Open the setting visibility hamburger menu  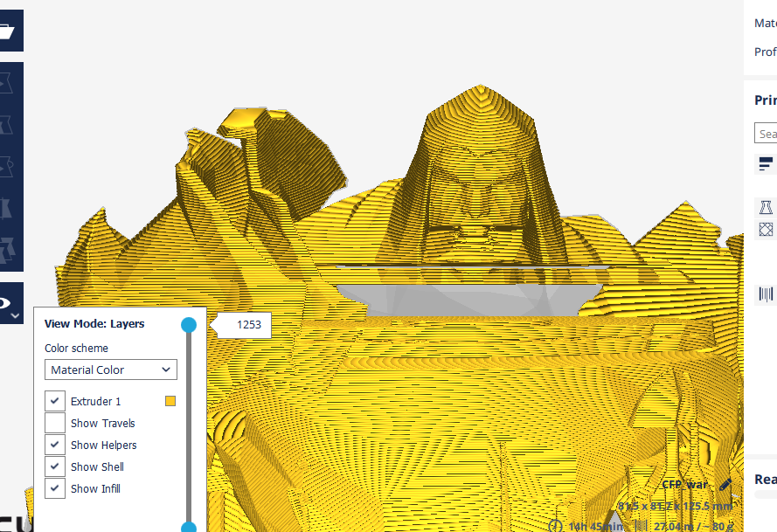click(766, 163)
